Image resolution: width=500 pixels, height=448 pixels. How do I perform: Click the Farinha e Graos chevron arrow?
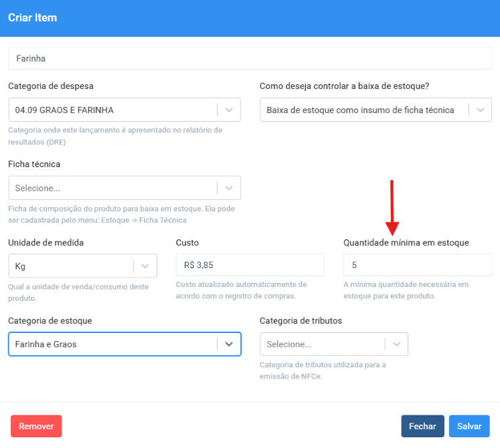(229, 344)
